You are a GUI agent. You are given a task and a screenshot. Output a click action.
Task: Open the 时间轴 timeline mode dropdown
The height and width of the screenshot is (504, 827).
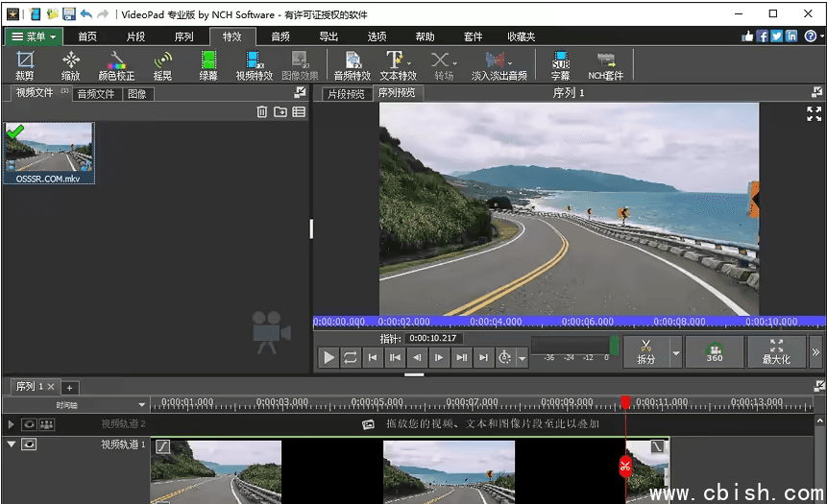pos(142,405)
